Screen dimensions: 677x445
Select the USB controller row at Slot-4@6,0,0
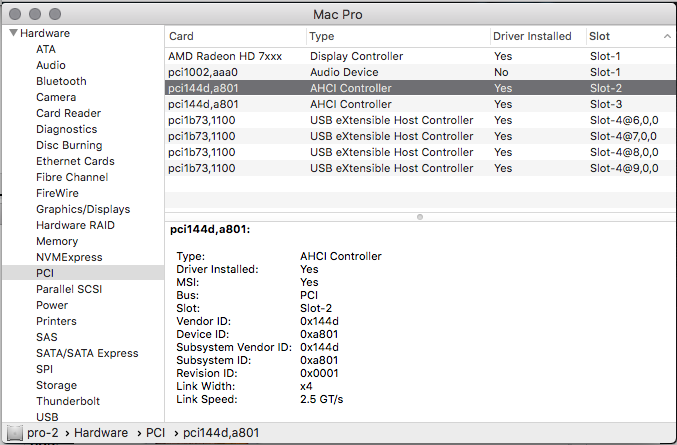tap(421, 120)
